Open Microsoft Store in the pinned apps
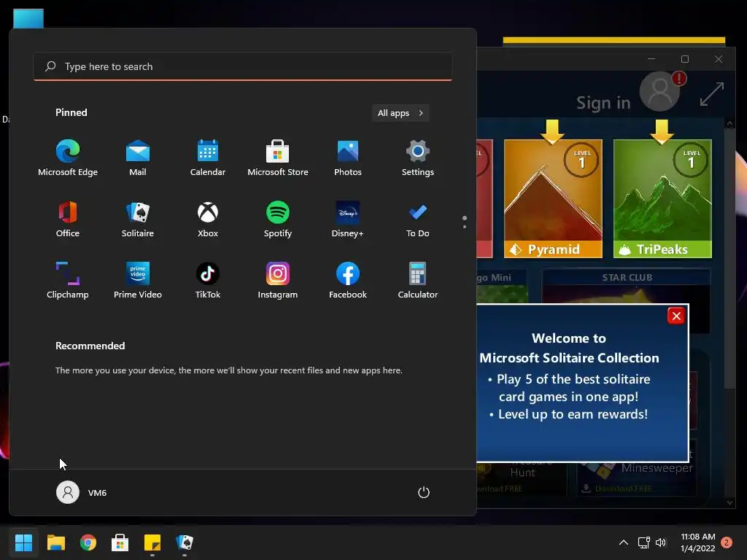 point(278,157)
